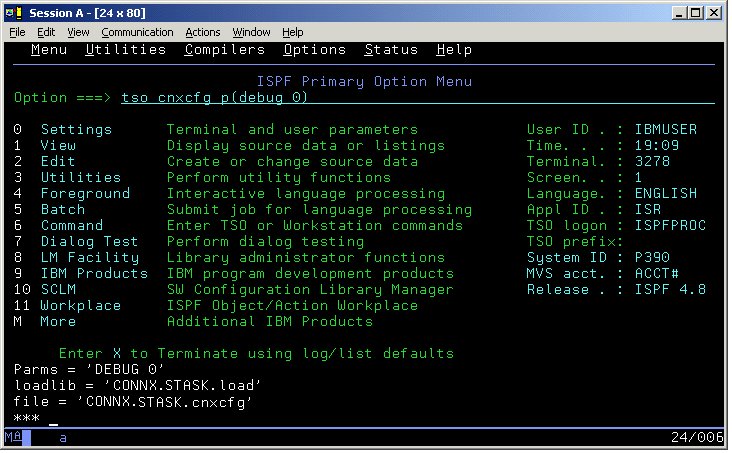Choose the SCLM option entry
This screenshot has width=732, height=453.
[x=58, y=290]
